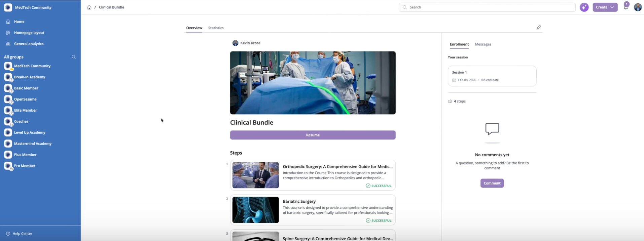Image resolution: width=644 pixels, height=241 pixels.
Task: Select the Mastermind Academy group
Action: pos(33,144)
